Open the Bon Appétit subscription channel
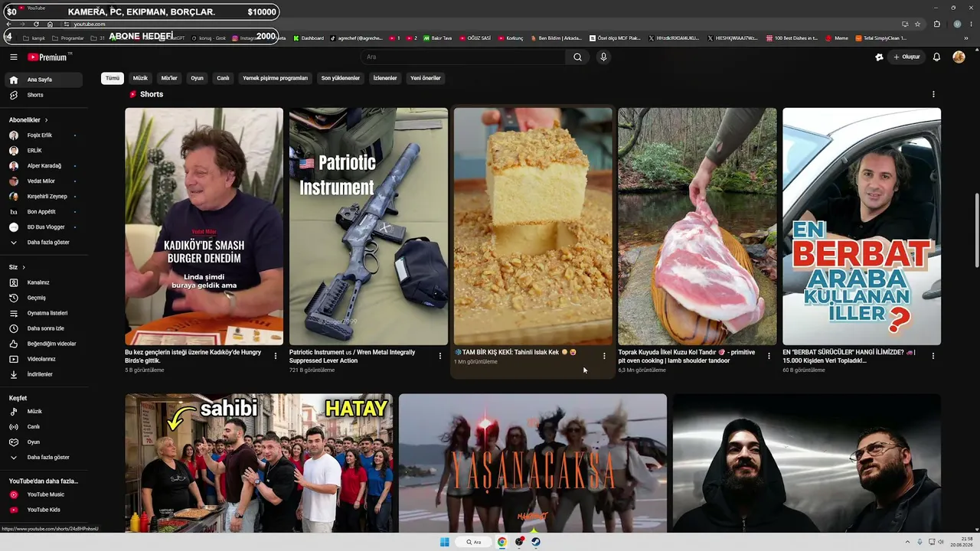 (x=43, y=212)
